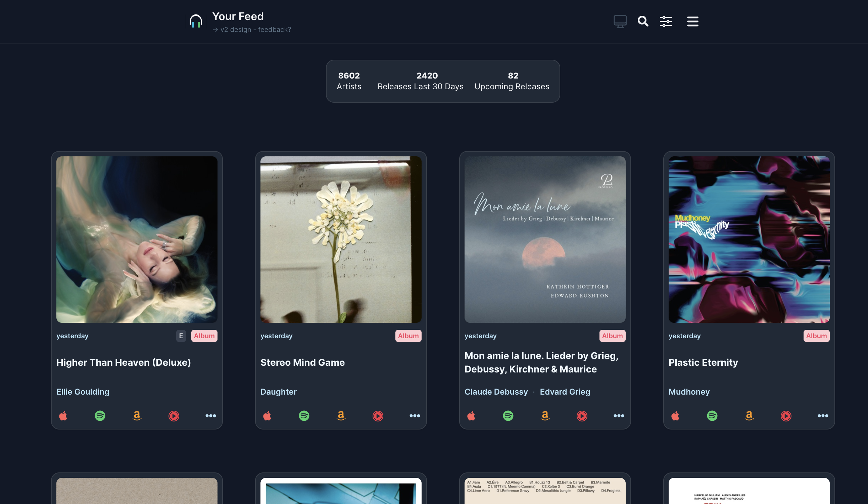Screen dimensions: 868x504
Task: Click Album tag on Mon amie la lune card
Action: pyautogui.click(x=612, y=336)
